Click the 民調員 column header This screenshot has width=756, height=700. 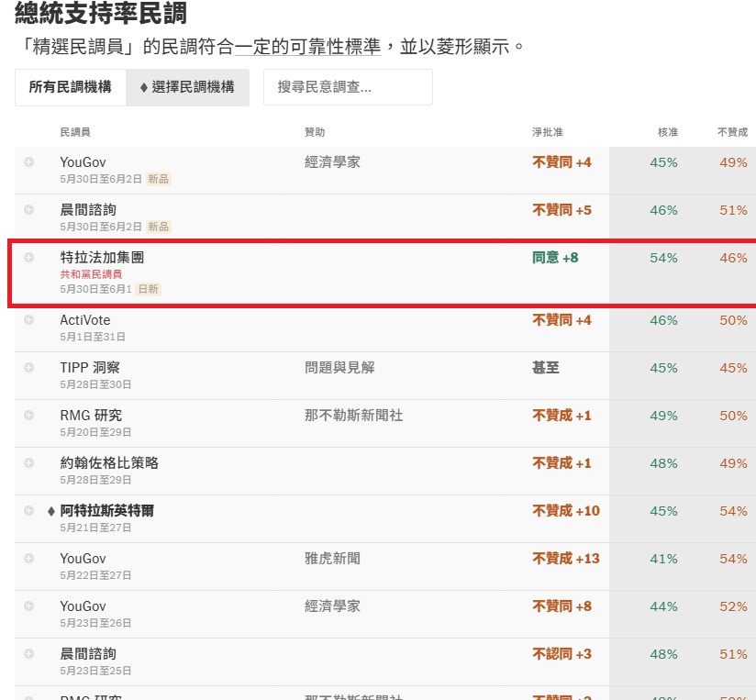[x=75, y=133]
